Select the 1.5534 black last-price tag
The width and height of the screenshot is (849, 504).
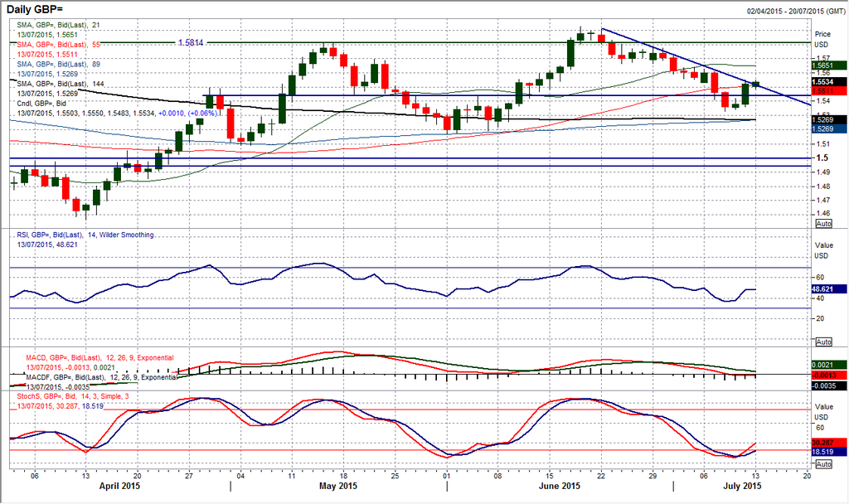(x=828, y=82)
